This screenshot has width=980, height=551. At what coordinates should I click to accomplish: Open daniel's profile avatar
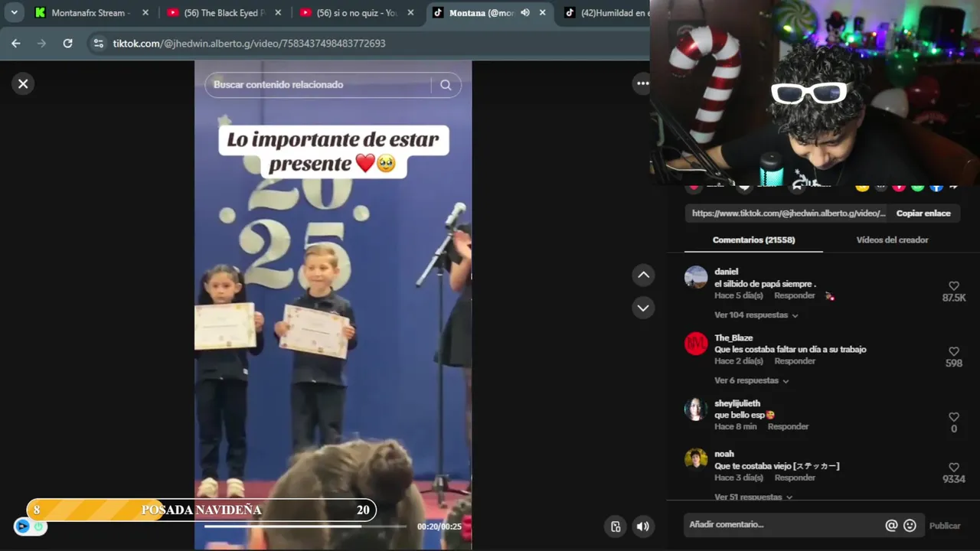coord(696,277)
